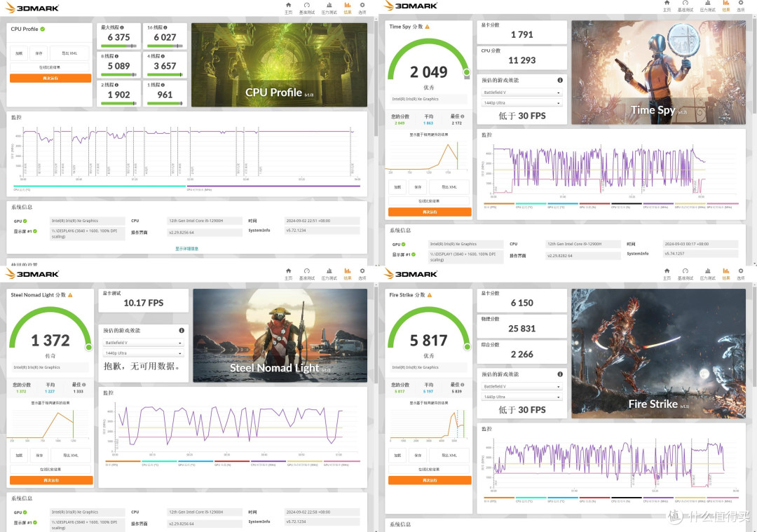Open Benchmarks (基准测试) in Fire Strike window
The image size is (757, 532).
point(685,274)
